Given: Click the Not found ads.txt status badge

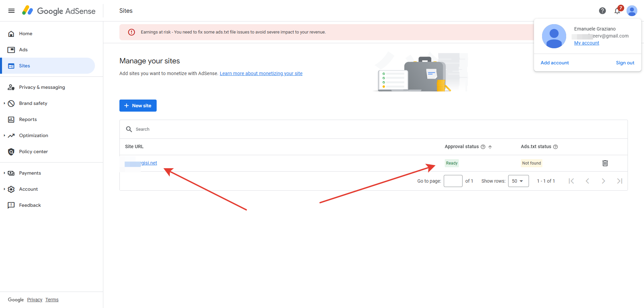Looking at the screenshot, I should (532, 163).
